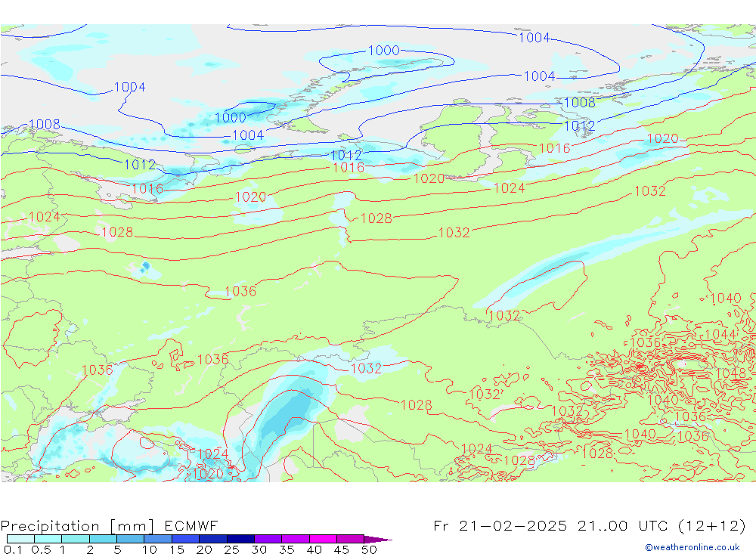Select the 40–45 mm legend color swatch
Screen dimensions: 756x554
[x=323, y=539]
